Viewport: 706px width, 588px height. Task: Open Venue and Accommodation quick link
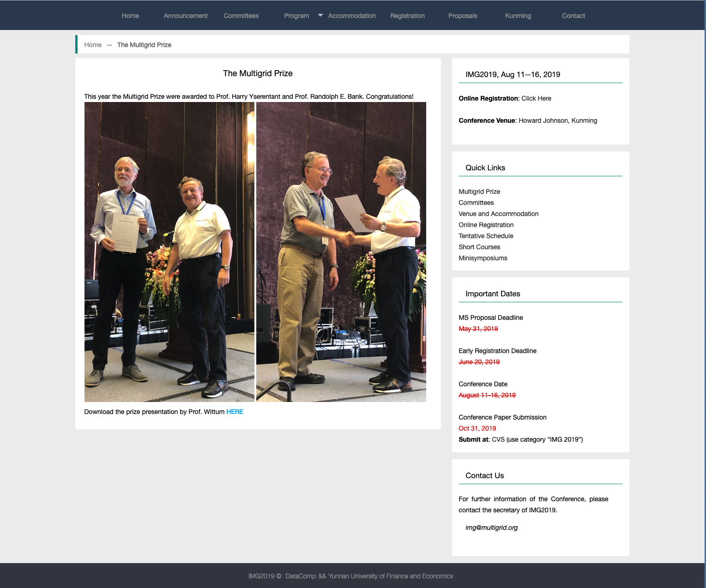click(499, 214)
